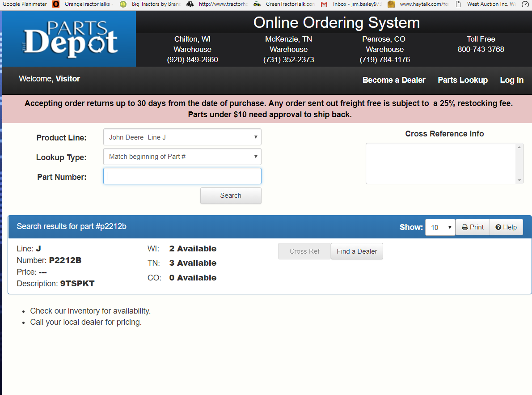Open Help for search results
This screenshot has width=532, height=395.
pos(506,227)
